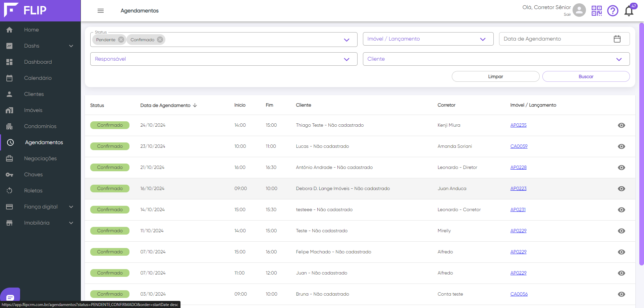Open Roletas in the sidebar

pos(40,191)
